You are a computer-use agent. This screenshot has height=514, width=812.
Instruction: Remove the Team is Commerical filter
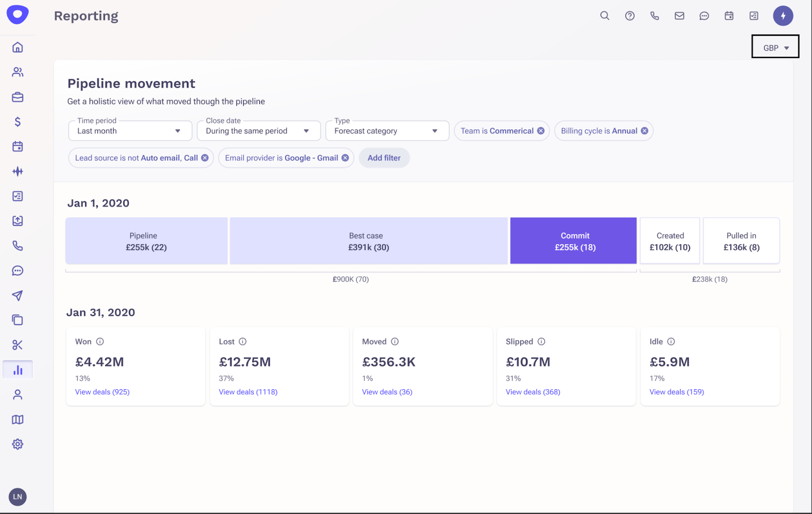[x=541, y=131]
